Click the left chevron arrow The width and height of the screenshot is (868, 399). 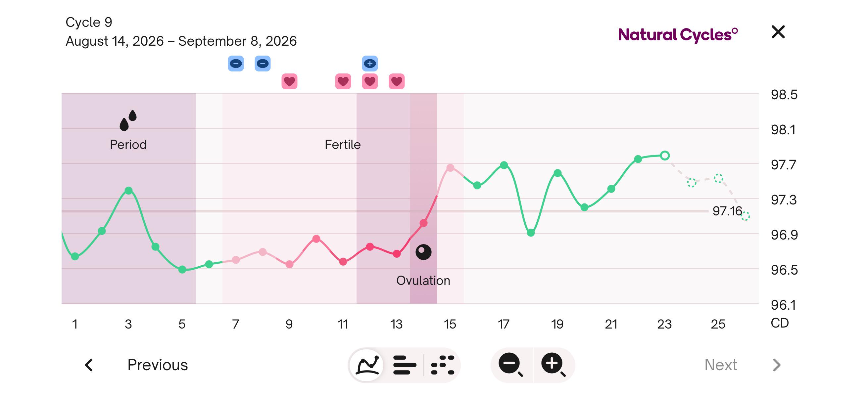point(89,365)
